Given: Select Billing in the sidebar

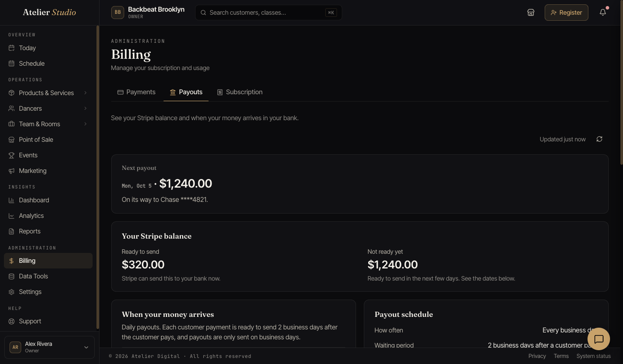Looking at the screenshot, I should point(48,261).
